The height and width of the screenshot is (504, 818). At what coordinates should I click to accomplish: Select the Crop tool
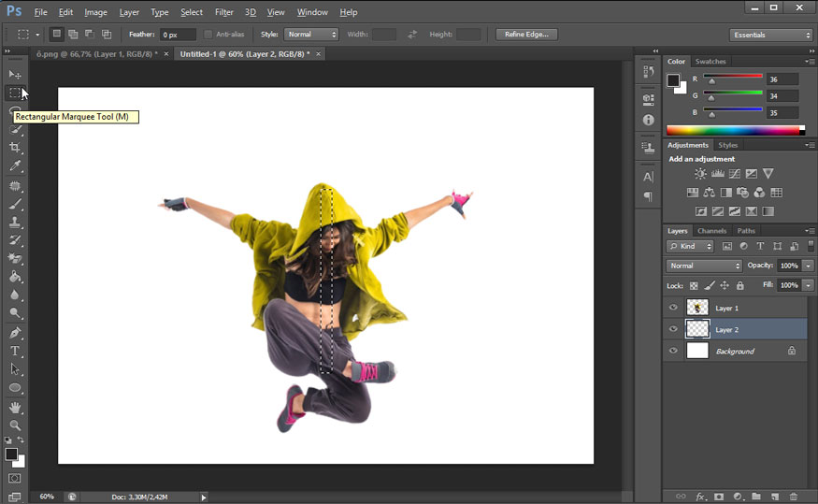(15, 148)
